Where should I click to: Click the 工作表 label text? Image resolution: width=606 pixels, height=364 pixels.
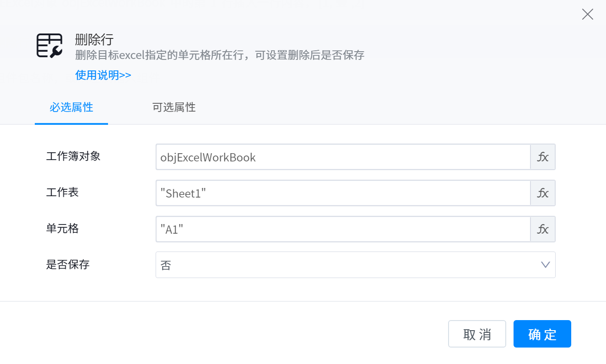[x=63, y=192]
